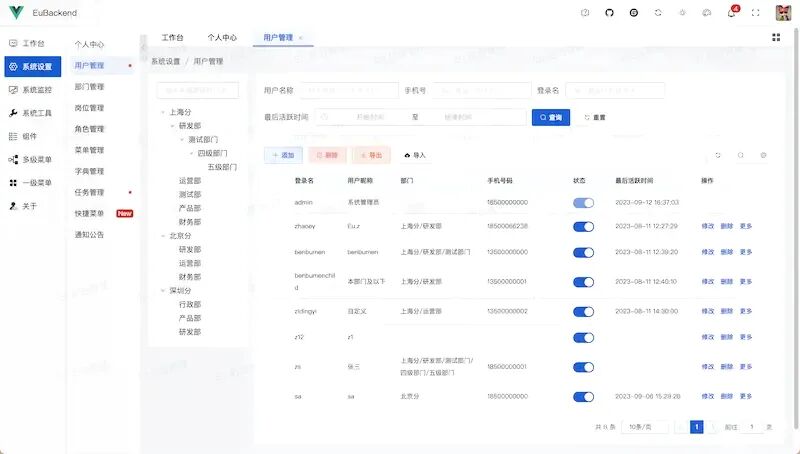Toggle the sun light/dark theme icon
This screenshot has width=800, height=454.
[682, 13]
